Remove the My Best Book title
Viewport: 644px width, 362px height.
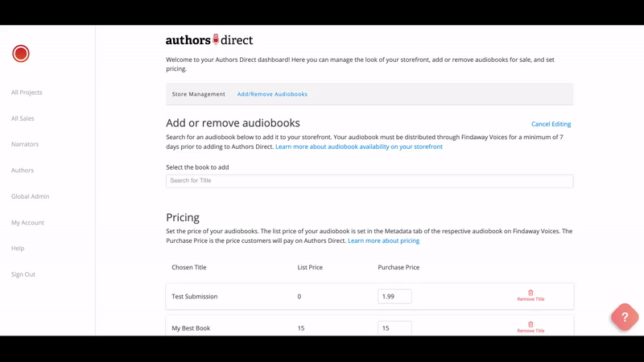coord(530,327)
